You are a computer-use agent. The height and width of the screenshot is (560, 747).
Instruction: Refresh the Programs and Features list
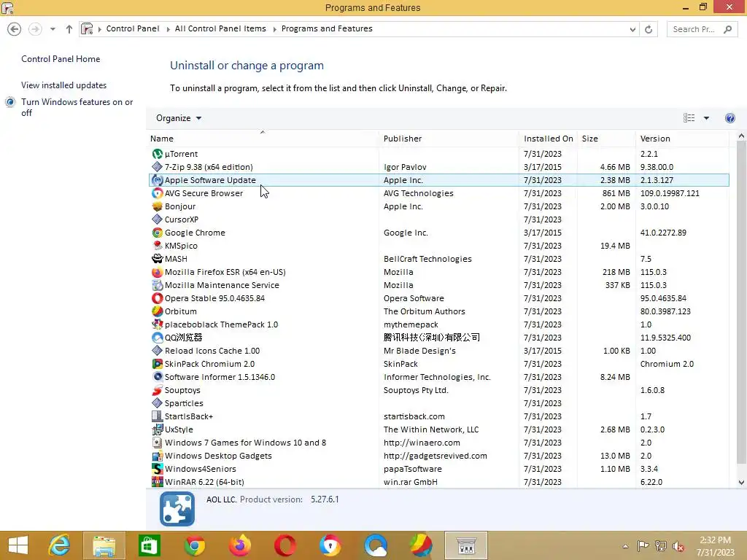[649, 29]
